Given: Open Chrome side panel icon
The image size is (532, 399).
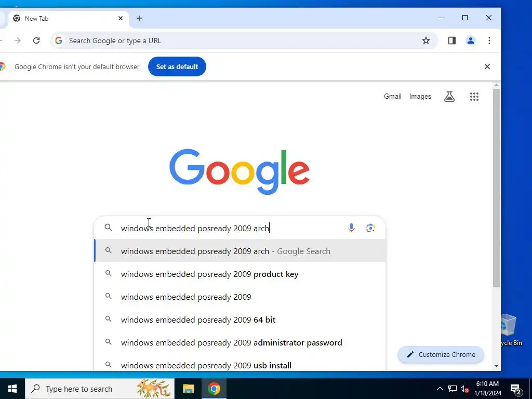Looking at the screenshot, I should point(451,41).
